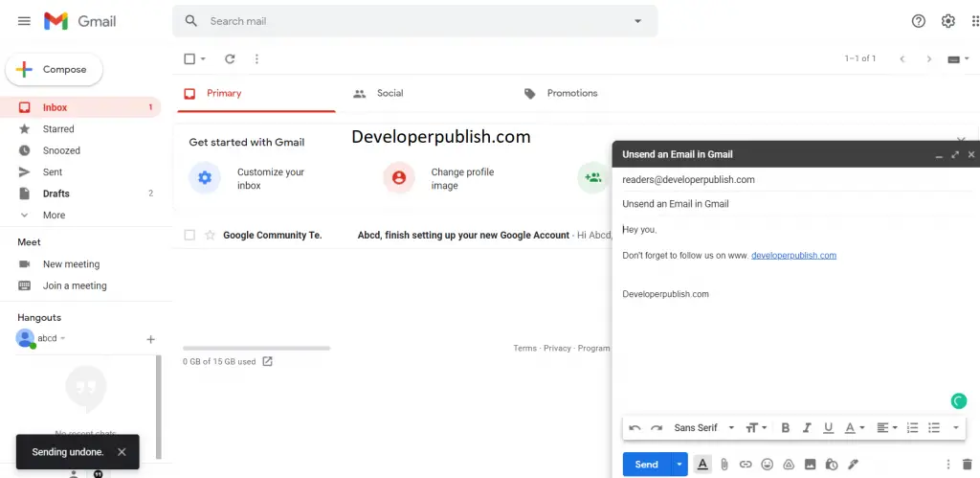Viewport: 980px width, 478px height.
Task: Insert a link using chain icon
Action: [745, 465]
